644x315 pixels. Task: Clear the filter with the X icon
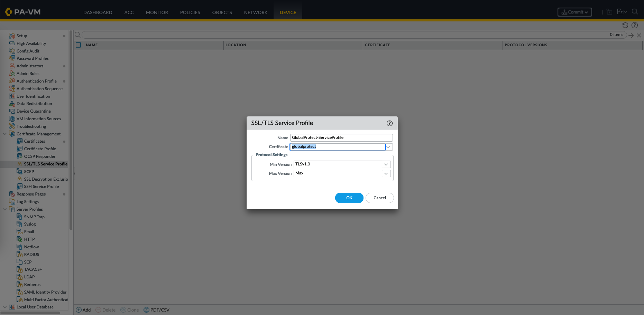[639, 35]
